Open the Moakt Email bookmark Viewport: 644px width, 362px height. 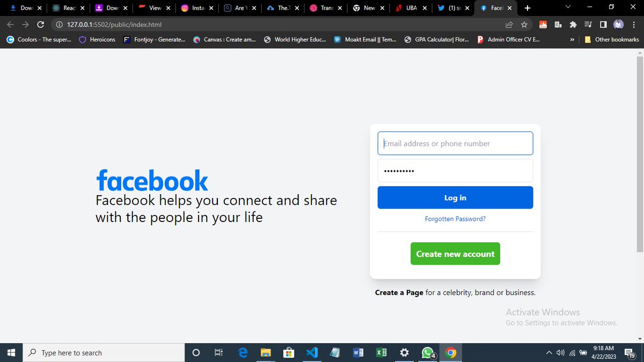365,40
